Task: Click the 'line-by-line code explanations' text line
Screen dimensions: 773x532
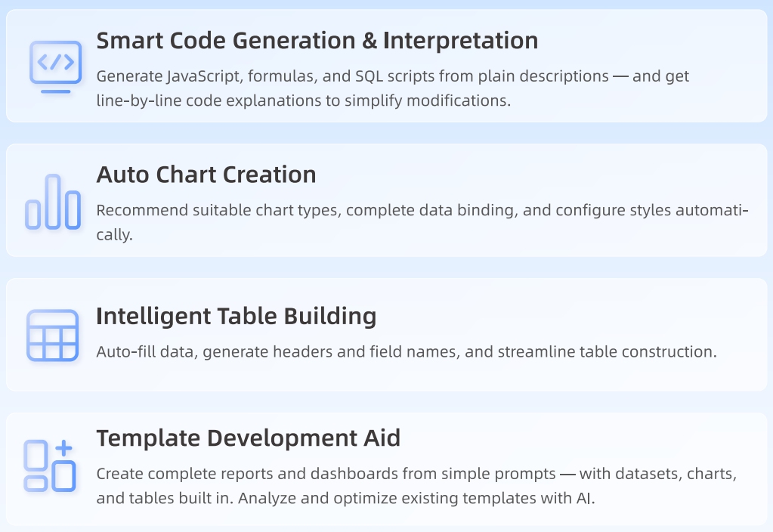Action: pos(303,100)
